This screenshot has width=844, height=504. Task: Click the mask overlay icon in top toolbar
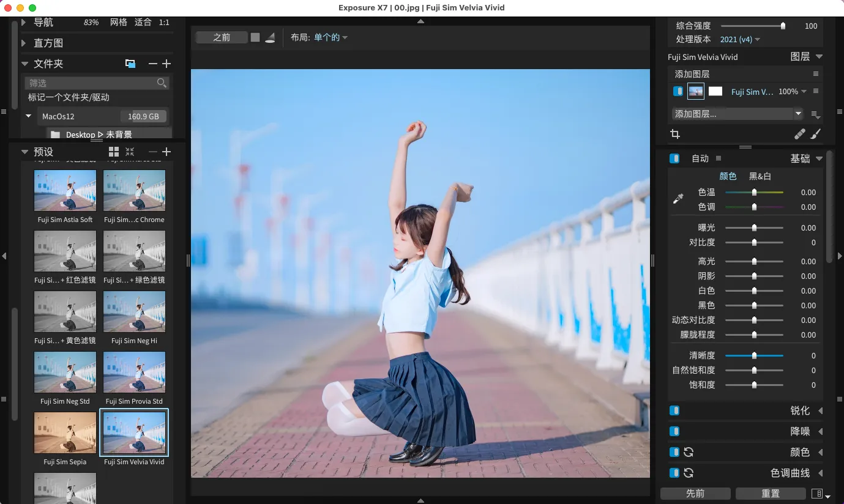[x=271, y=37]
